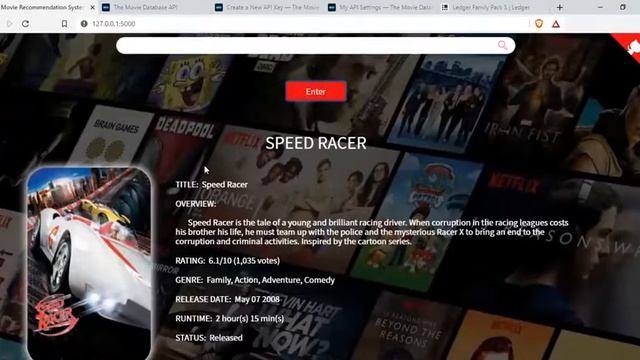The width and height of the screenshot is (640, 360).
Task: Close the Movie Recommendation System tab
Action: pos(92,7)
